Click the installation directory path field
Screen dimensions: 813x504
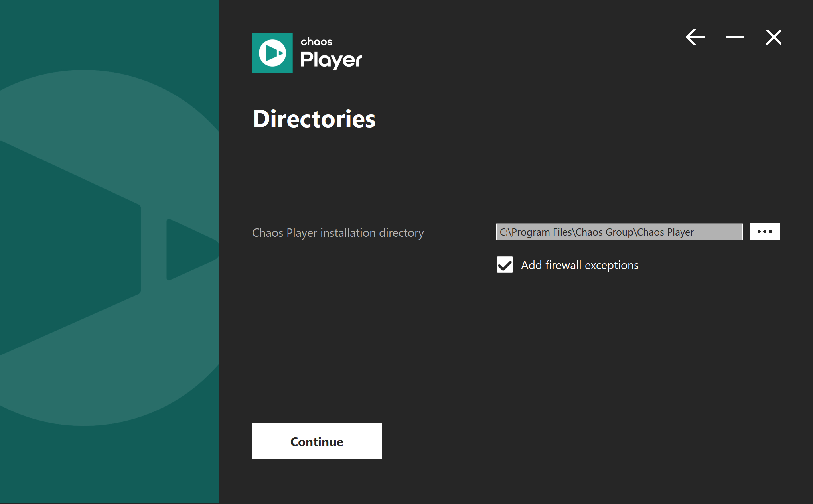(619, 232)
